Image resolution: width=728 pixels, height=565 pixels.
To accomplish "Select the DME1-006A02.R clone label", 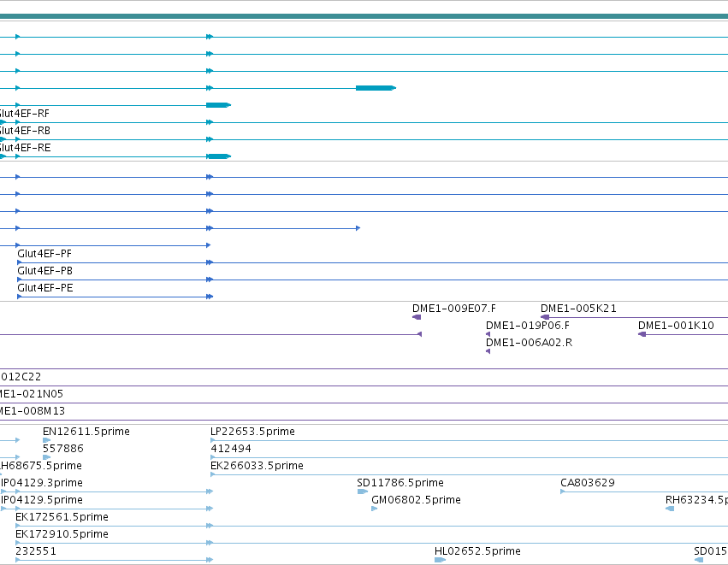I will coord(529,343).
